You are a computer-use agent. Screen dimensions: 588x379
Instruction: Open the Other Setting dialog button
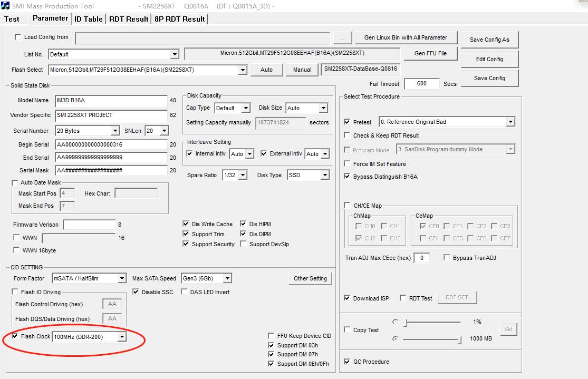(x=310, y=278)
